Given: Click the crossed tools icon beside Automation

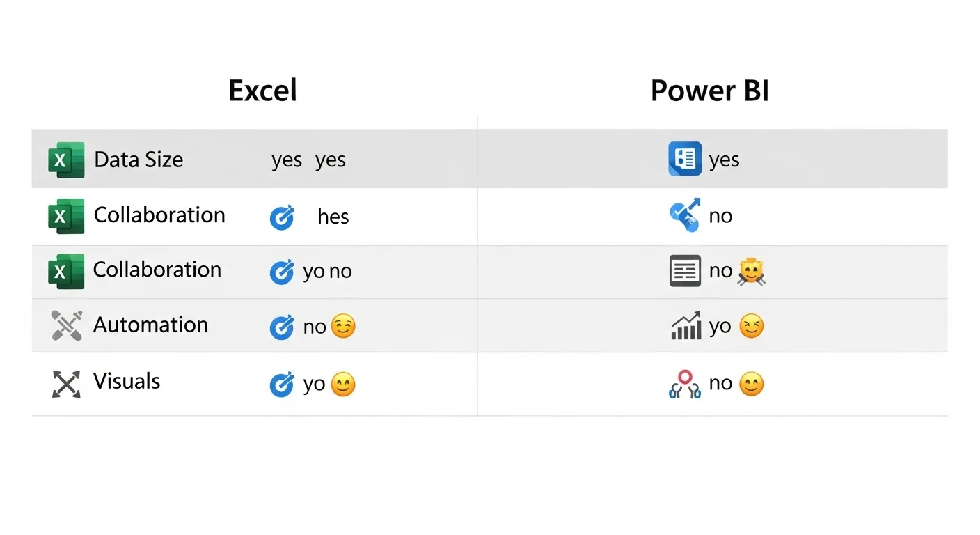Looking at the screenshot, I should click(67, 325).
